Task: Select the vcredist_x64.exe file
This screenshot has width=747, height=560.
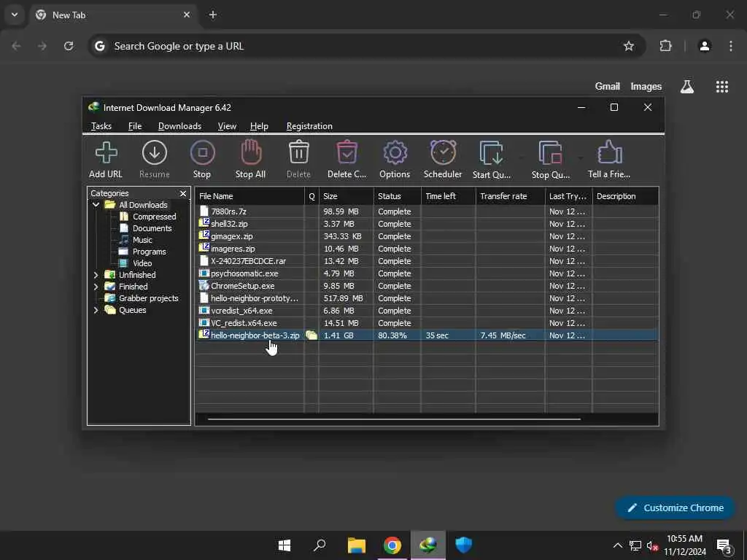Action: tap(241, 311)
